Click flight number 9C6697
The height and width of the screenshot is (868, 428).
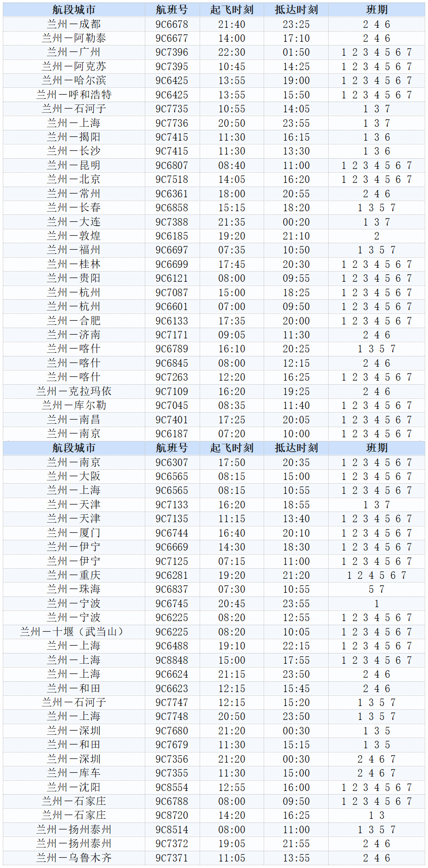pyautogui.click(x=172, y=250)
